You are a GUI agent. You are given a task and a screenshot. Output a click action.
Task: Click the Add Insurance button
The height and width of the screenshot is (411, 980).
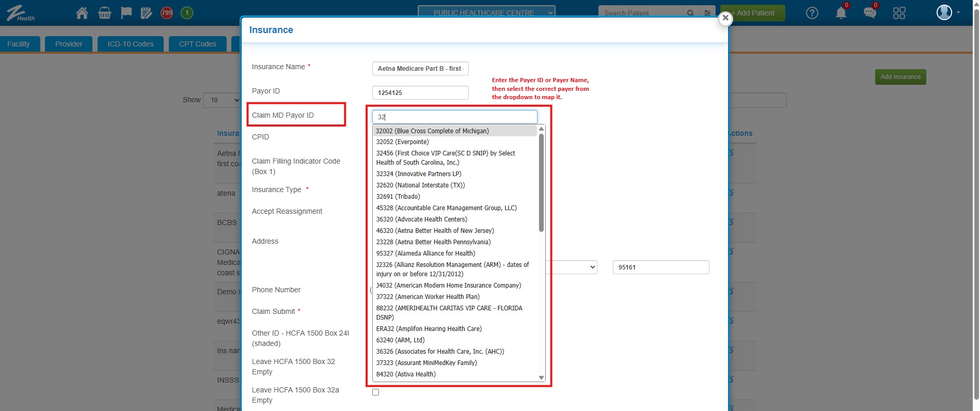click(x=900, y=77)
